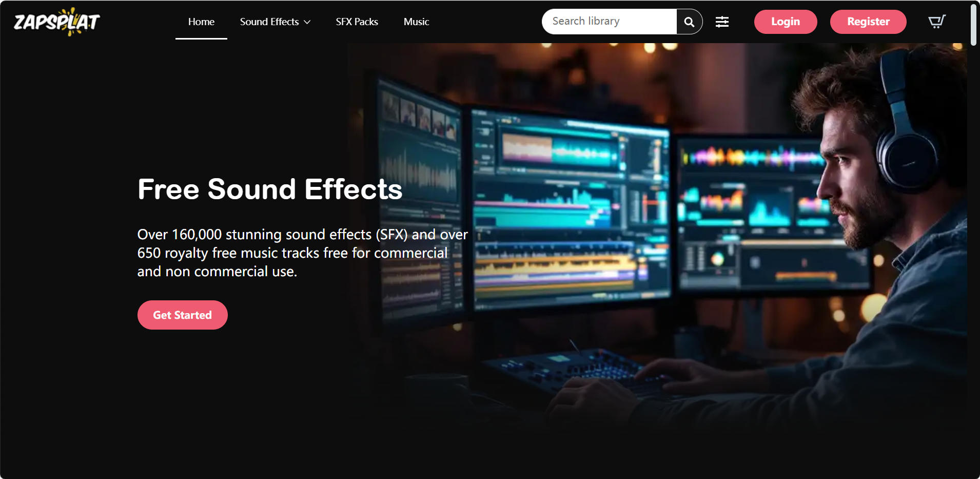Hit the Get Started button
980x479 pixels.
(x=182, y=315)
